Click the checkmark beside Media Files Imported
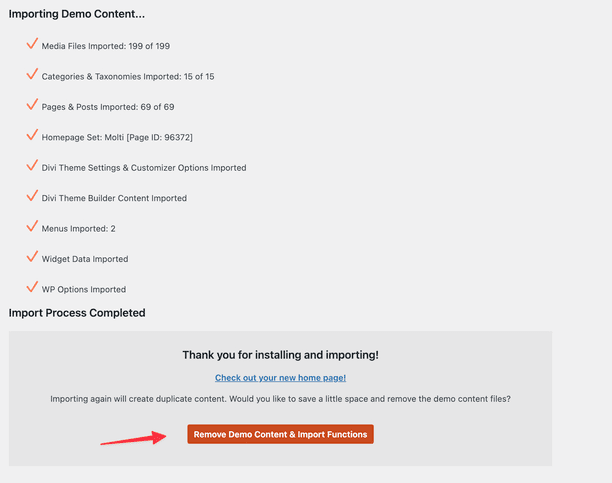The height and width of the screenshot is (483, 612). click(32, 43)
